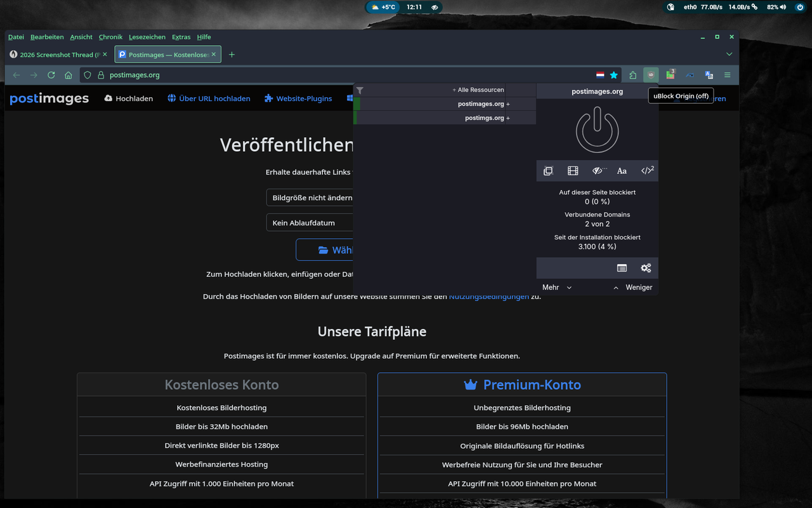
Task: Toggle pop-up blocking in uBlock panel
Action: (548, 170)
